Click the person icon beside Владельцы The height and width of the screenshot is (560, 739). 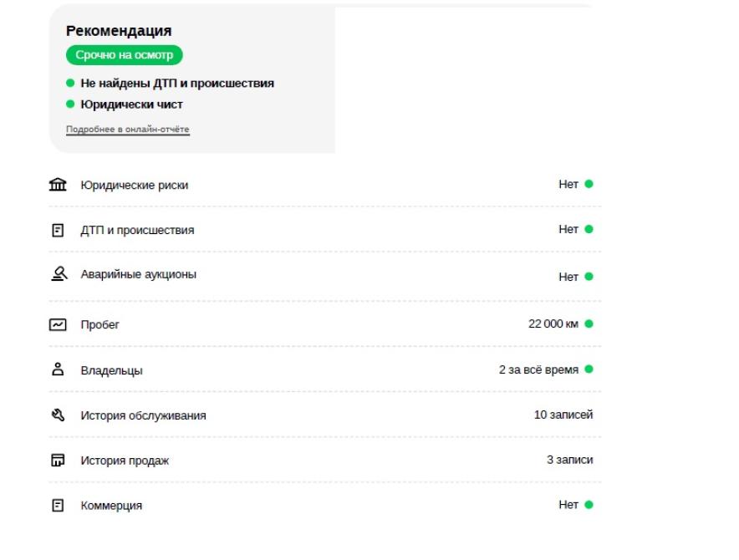click(x=58, y=369)
